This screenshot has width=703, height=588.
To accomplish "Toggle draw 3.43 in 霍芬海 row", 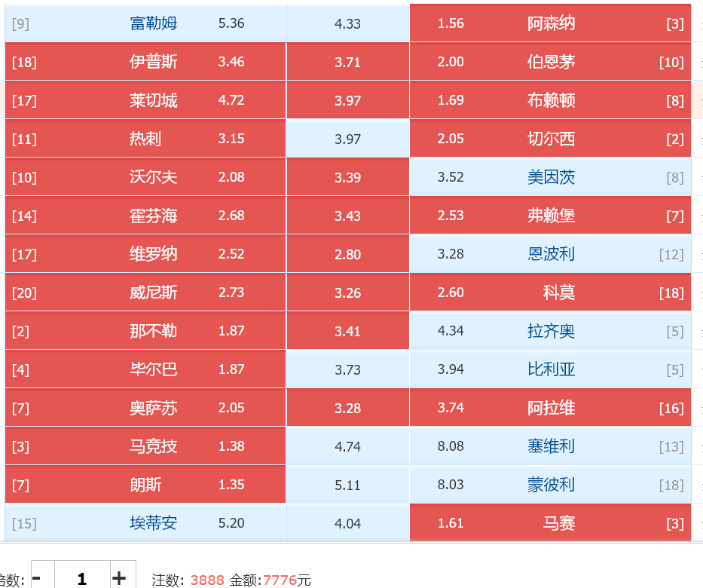I will pyautogui.click(x=348, y=216).
